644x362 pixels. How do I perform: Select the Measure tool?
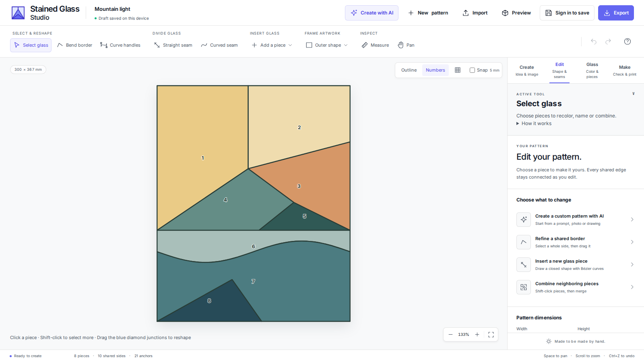375,45
